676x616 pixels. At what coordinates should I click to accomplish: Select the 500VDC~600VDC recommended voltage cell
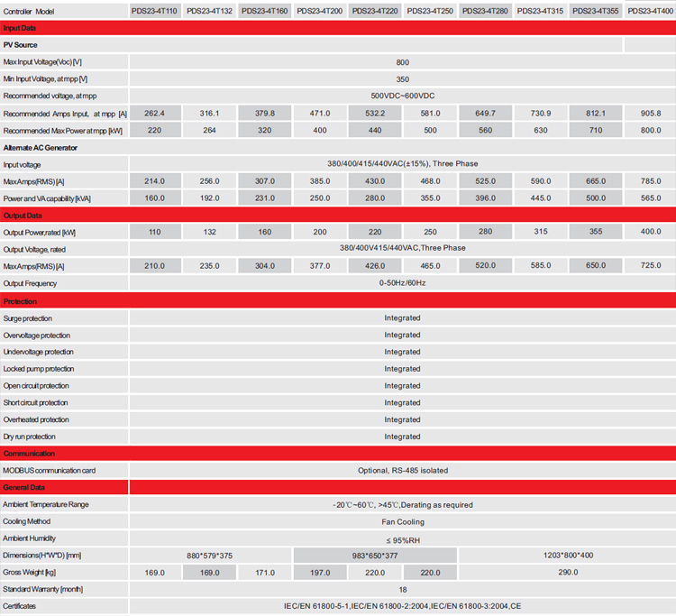[x=402, y=96]
